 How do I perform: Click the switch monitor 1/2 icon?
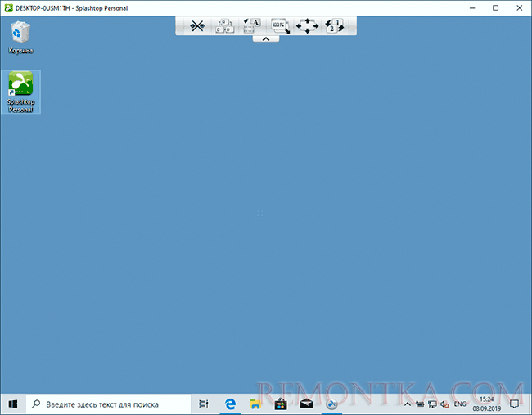click(x=335, y=26)
